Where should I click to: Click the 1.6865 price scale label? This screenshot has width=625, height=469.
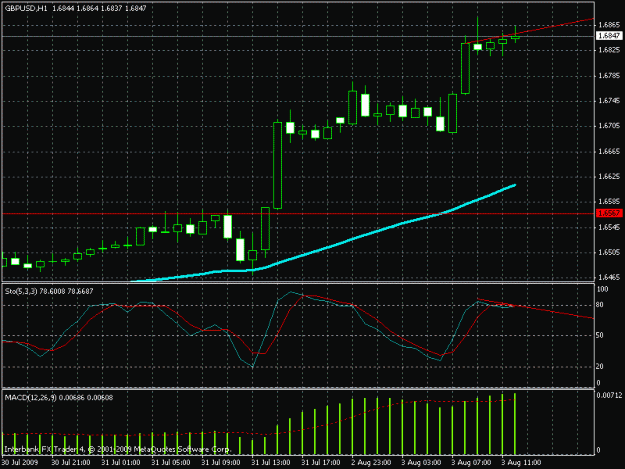609,25
